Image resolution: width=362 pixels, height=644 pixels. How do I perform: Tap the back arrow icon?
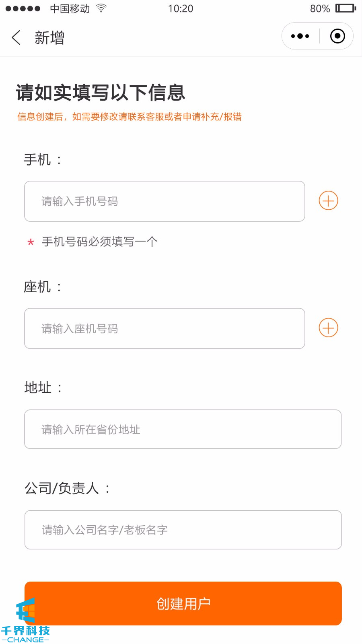click(x=16, y=38)
